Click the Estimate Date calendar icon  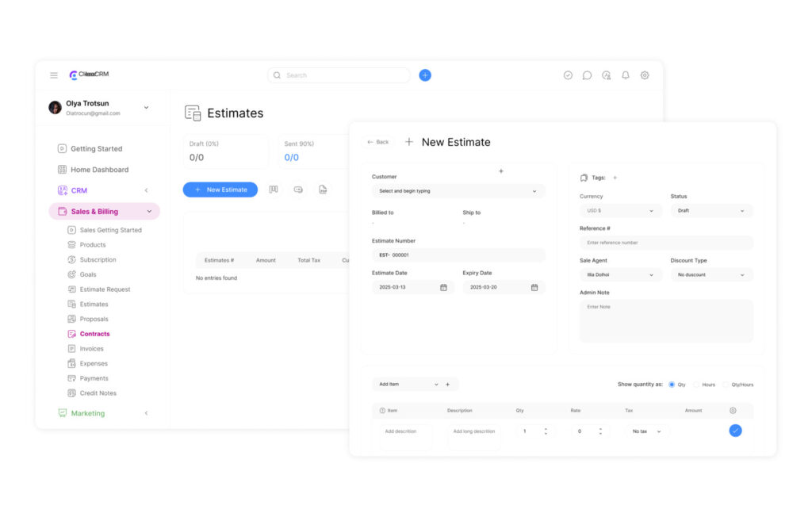[x=443, y=288]
